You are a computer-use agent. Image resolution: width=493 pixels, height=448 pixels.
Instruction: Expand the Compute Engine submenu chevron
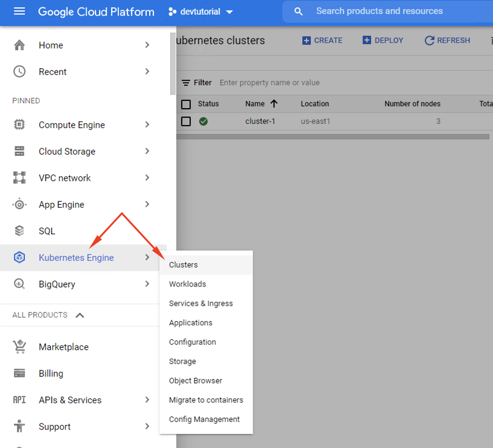[147, 125]
